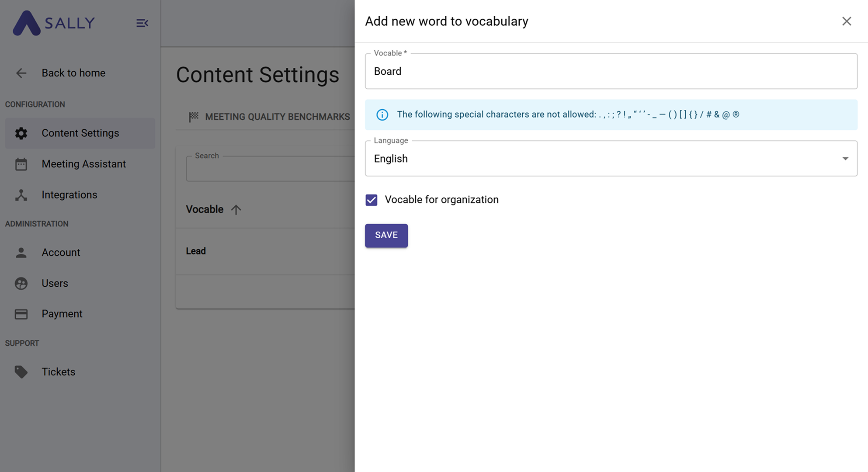Click the Vocable input field

pos(611,71)
